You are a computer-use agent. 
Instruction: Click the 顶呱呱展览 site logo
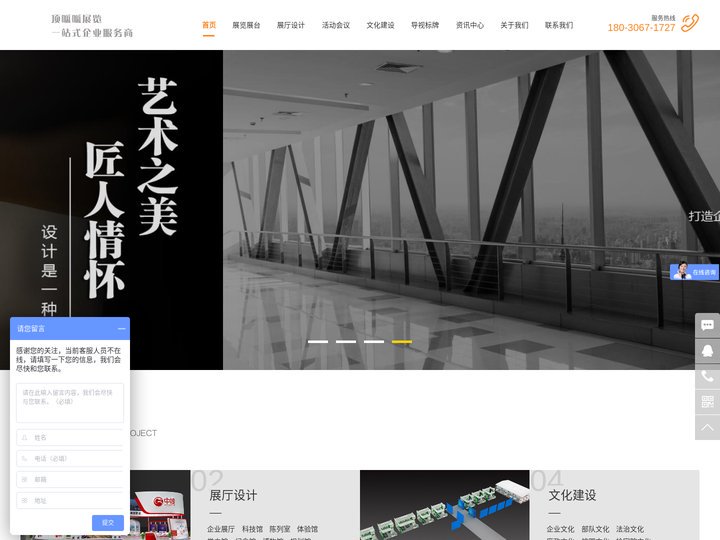[x=92, y=26]
